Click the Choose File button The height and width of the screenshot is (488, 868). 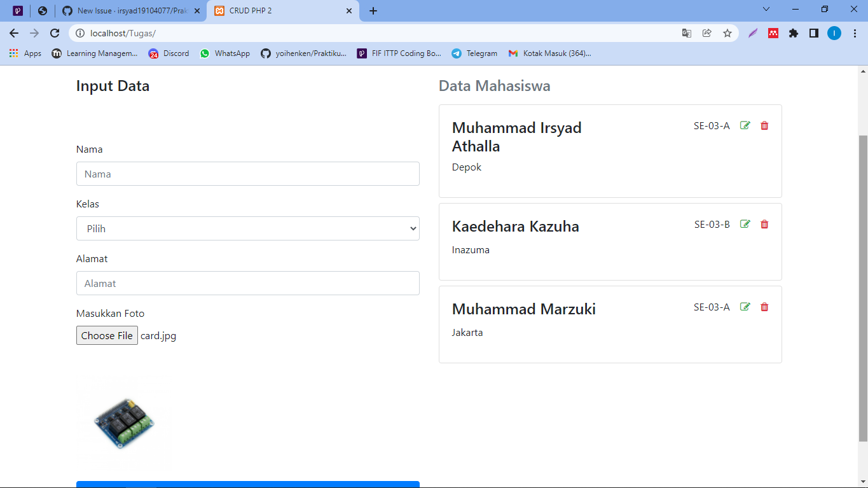(x=107, y=335)
